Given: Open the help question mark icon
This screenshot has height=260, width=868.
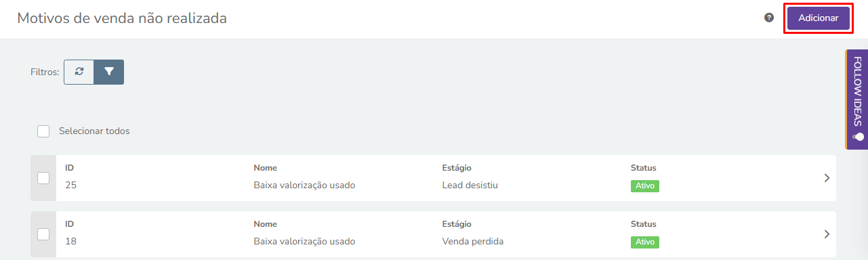Looking at the screenshot, I should tap(769, 18).
